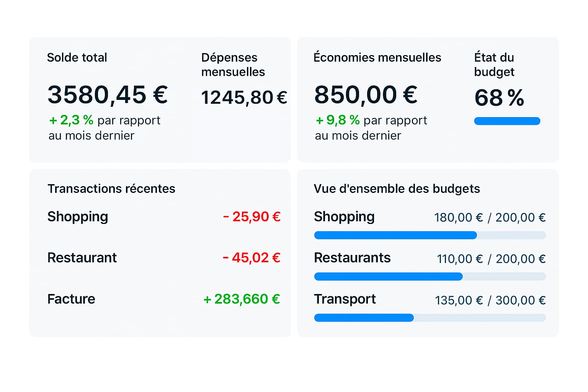Screen dimensions: 588x392
Task: Select the Facture transaction entry
Action: coord(71,299)
